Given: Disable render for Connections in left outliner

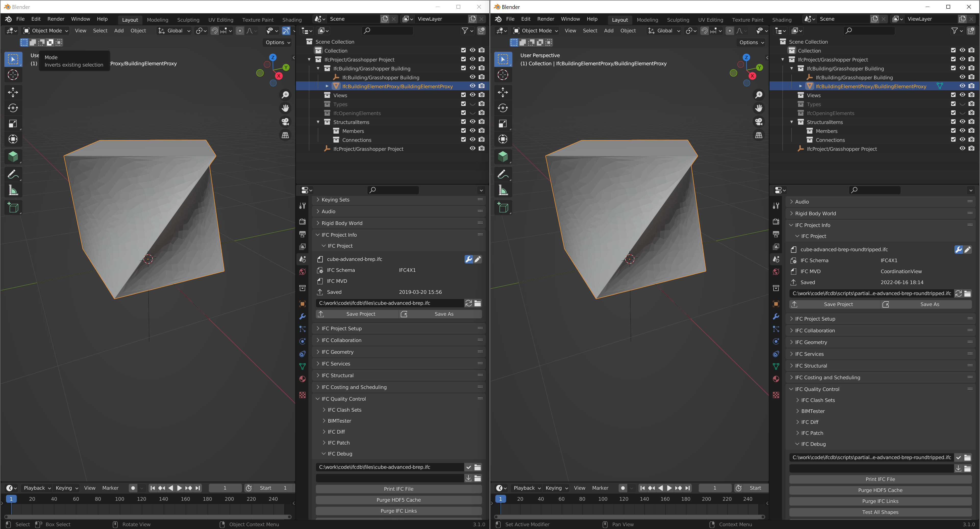Looking at the screenshot, I should (x=482, y=140).
